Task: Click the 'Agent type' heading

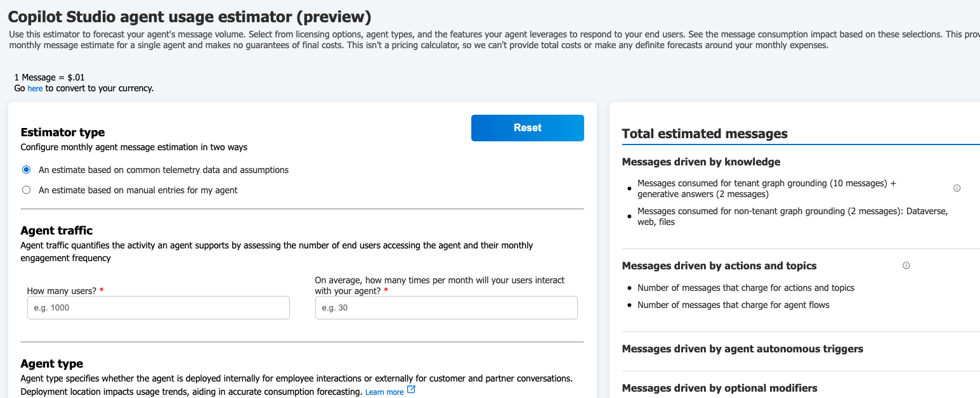Action: 52,364
